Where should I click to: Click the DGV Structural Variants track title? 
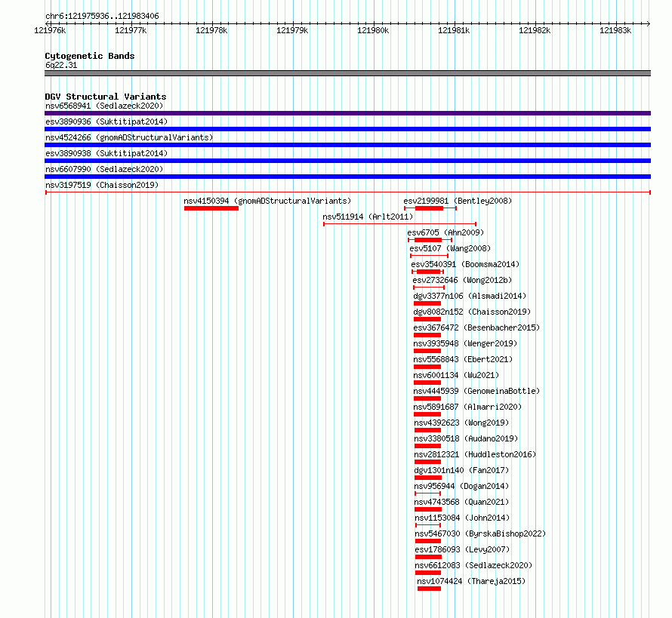click(x=106, y=97)
